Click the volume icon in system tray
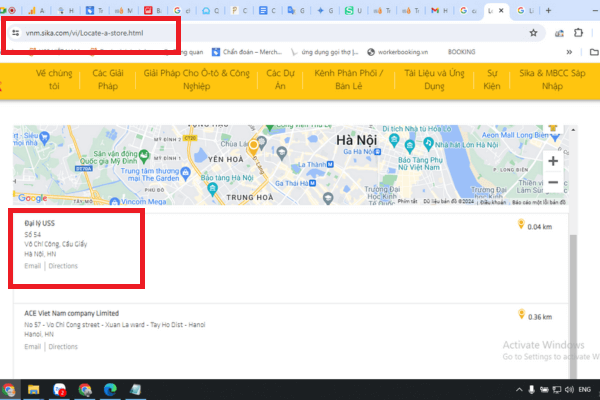The height and width of the screenshot is (400, 600). (x=569, y=390)
